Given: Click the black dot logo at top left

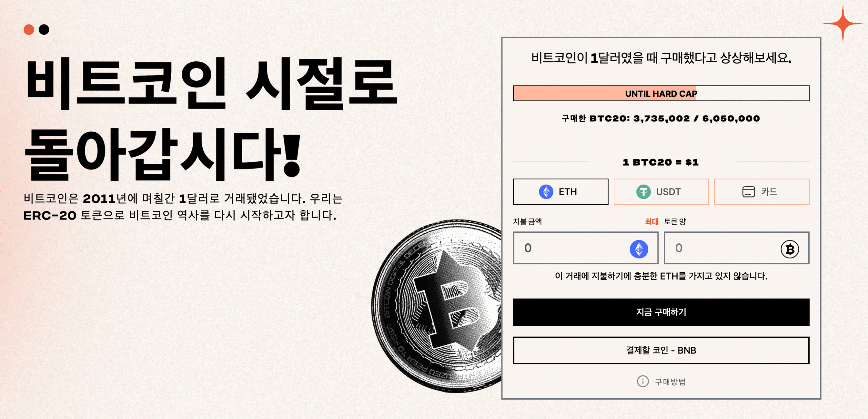Looking at the screenshot, I should coord(44,30).
